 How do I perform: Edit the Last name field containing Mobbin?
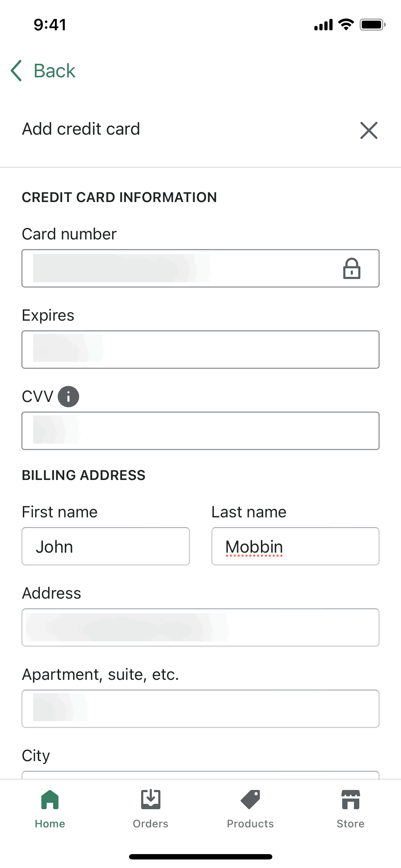click(x=295, y=546)
